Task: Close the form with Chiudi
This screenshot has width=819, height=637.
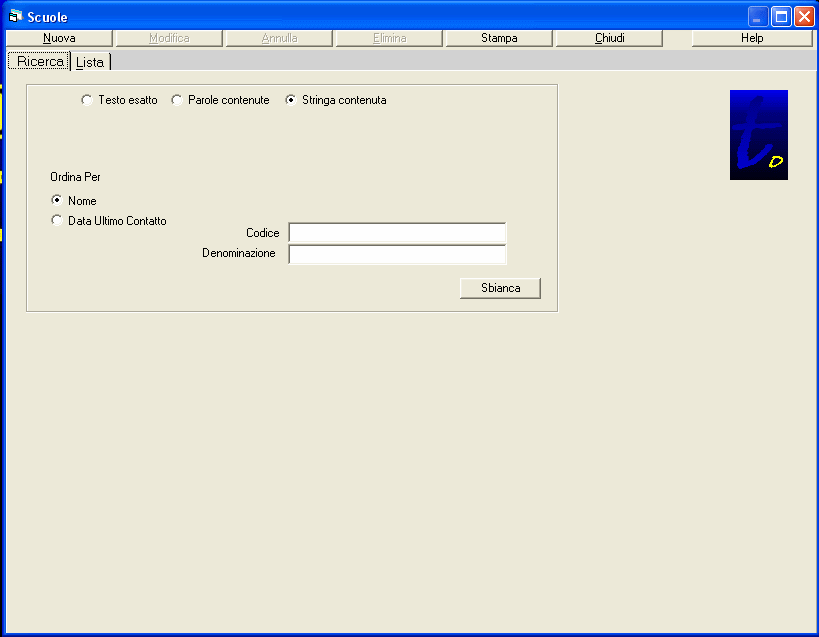Action: tap(610, 38)
